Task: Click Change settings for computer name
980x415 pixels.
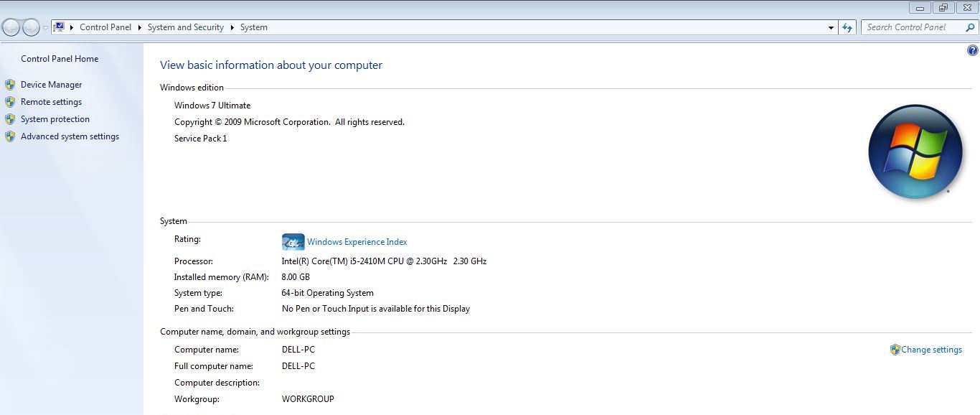Action: pyautogui.click(x=932, y=350)
